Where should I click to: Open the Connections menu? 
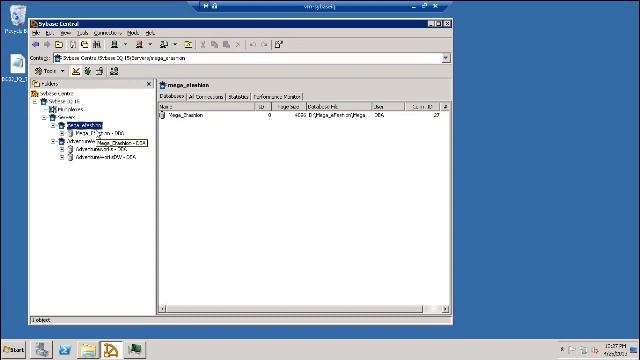pyautogui.click(x=107, y=33)
